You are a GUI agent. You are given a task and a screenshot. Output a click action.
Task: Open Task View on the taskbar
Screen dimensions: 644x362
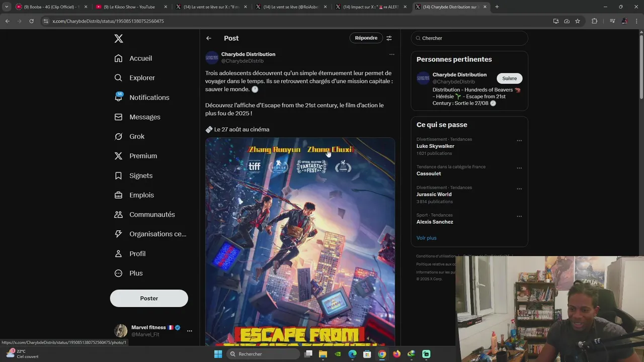308,354
